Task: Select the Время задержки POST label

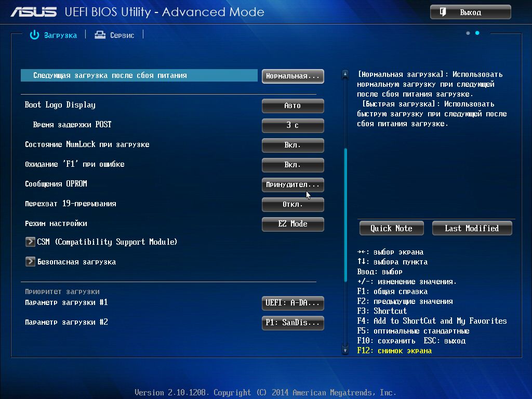Action: [72, 125]
